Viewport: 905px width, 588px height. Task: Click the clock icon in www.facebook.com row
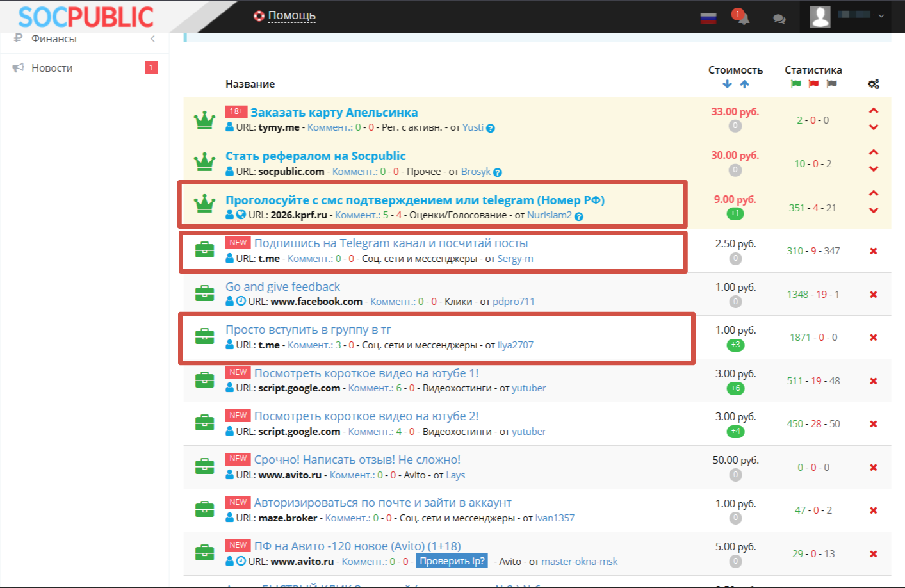241,301
